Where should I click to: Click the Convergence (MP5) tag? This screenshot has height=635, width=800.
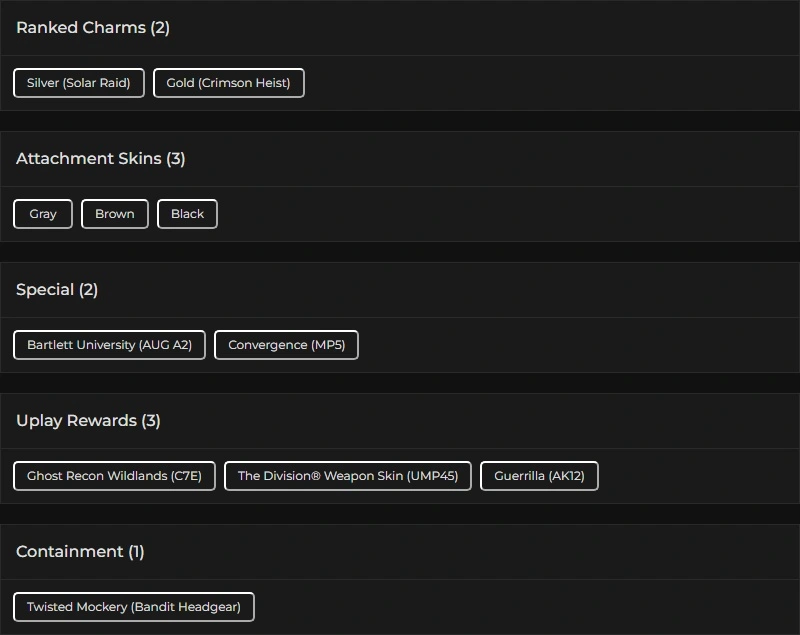(x=286, y=345)
